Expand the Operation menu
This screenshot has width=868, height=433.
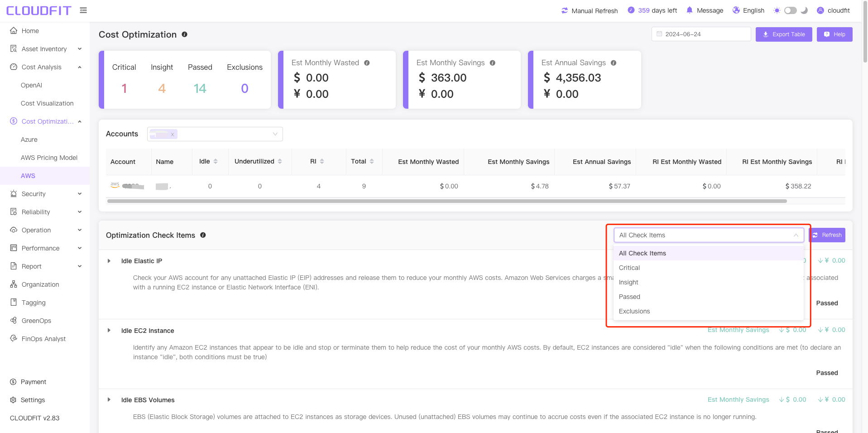pos(80,230)
